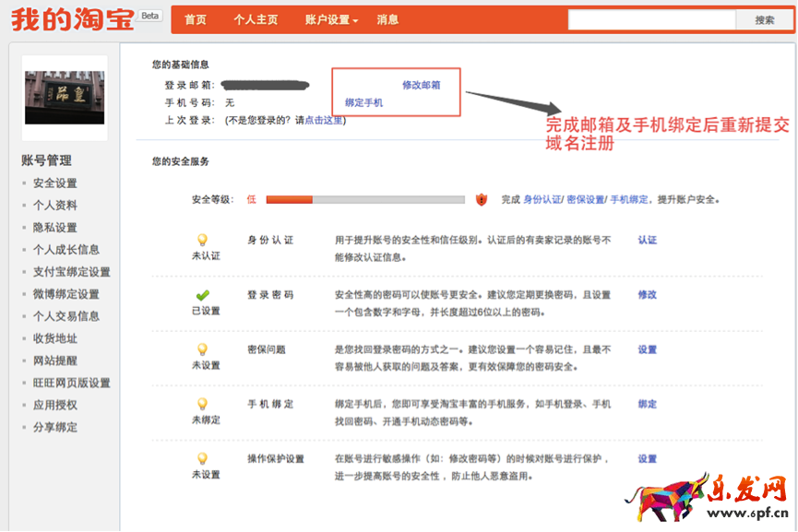Click lightbulb icon next to 手机绑定

click(203, 404)
